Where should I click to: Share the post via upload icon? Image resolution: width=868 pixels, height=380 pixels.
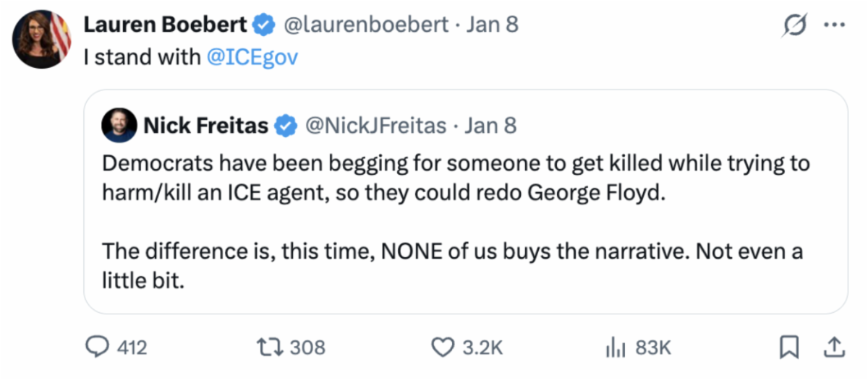coord(834,347)
